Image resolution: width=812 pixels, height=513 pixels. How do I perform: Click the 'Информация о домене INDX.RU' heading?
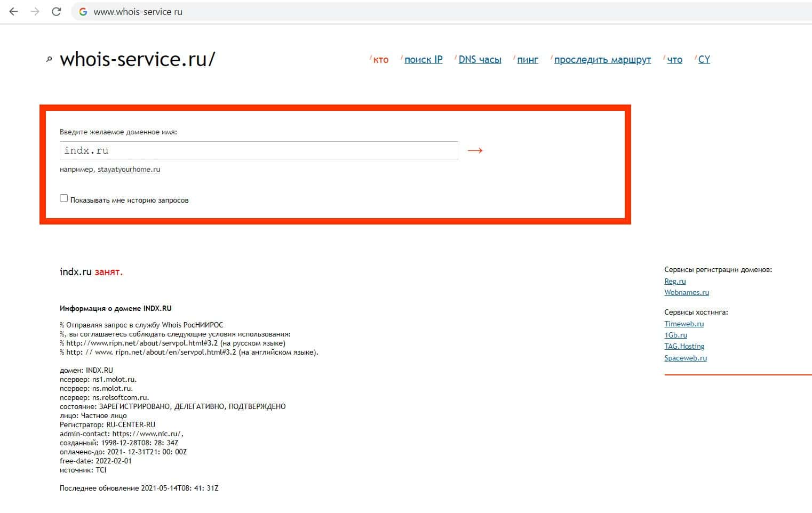pyautogui.click(x=116, y=308)
